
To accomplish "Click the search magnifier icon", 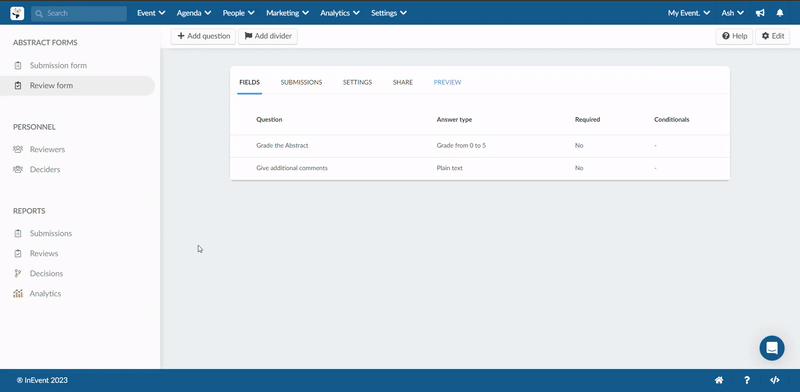I will 39,14.
